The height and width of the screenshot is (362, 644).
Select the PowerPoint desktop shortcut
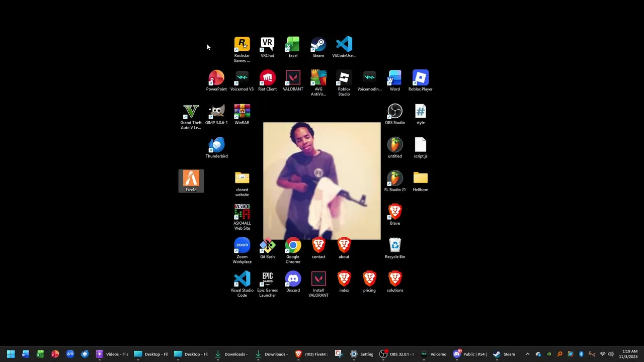[x=216, y=81]
